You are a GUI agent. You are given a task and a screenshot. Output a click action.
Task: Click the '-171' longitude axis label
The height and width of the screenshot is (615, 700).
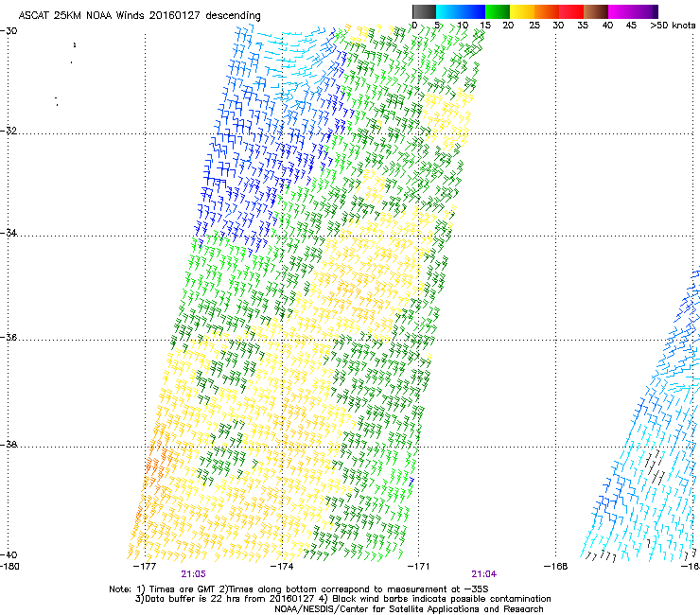click(x=419, y=567)
